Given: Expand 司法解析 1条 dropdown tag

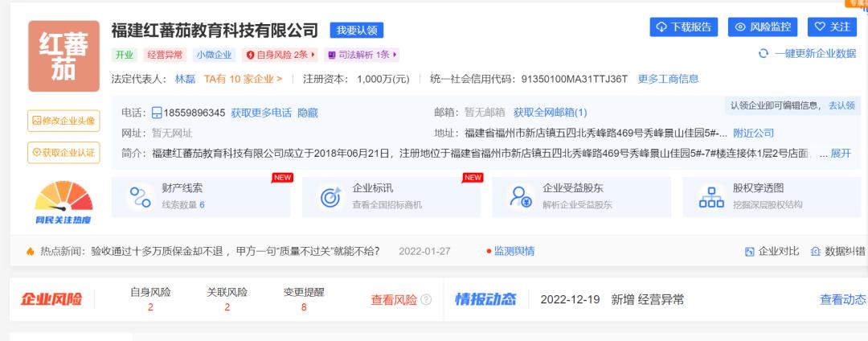Looking at the screenshot, I should [362, 55].
